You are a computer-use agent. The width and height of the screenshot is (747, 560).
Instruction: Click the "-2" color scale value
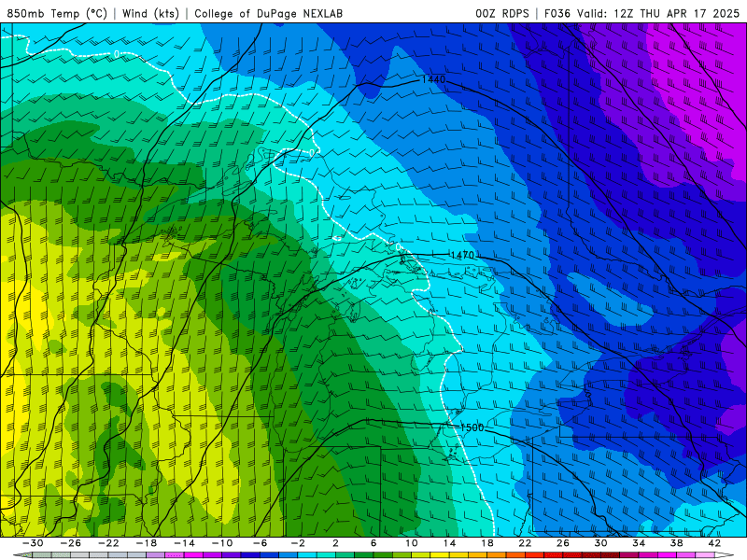pyautogui.click(x=298, y=543)
